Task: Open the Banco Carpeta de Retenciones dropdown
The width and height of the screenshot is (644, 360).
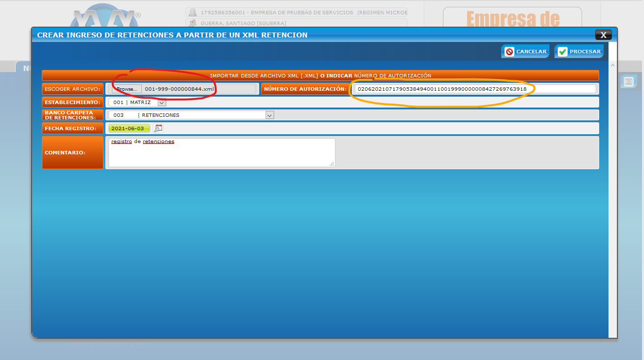Action: pos(191,115)
